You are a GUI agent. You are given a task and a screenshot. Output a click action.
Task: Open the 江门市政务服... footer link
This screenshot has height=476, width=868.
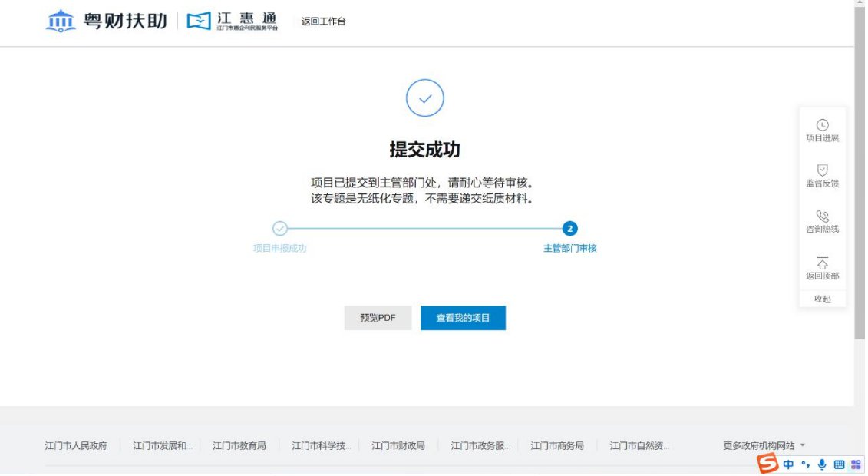[x=482, y=447]
